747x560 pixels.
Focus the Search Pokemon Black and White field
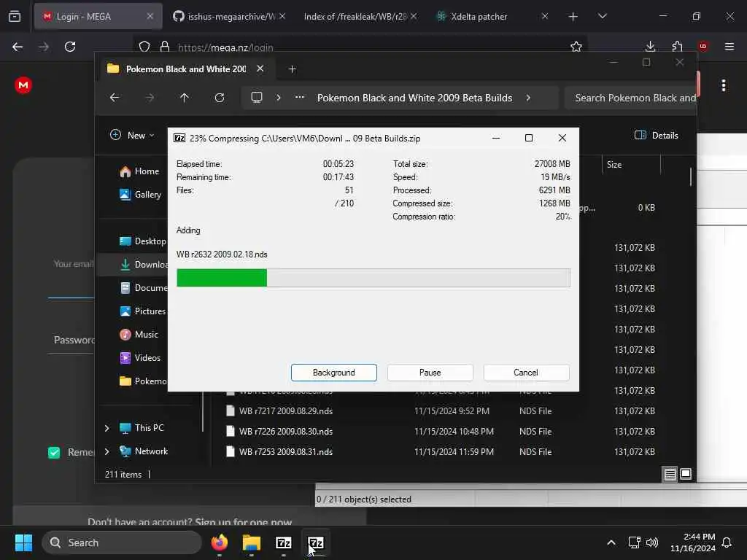pos(630,98)
